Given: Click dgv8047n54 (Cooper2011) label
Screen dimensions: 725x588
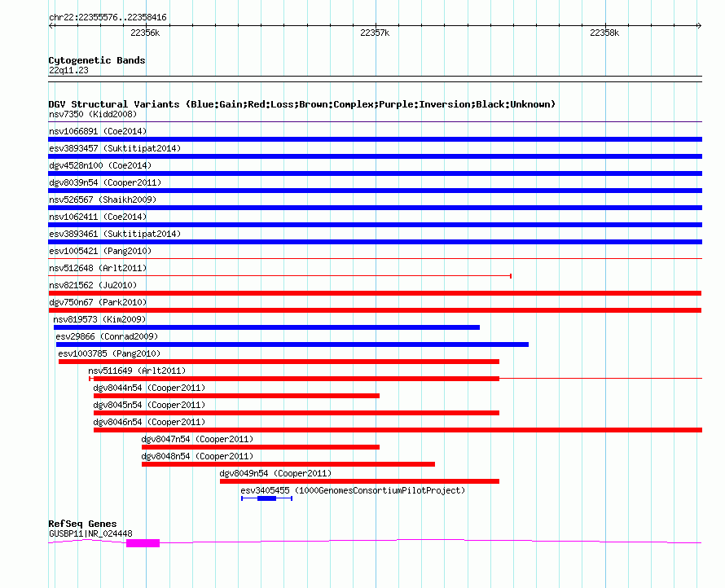Looking at the screenshot, I should (197, 439).
